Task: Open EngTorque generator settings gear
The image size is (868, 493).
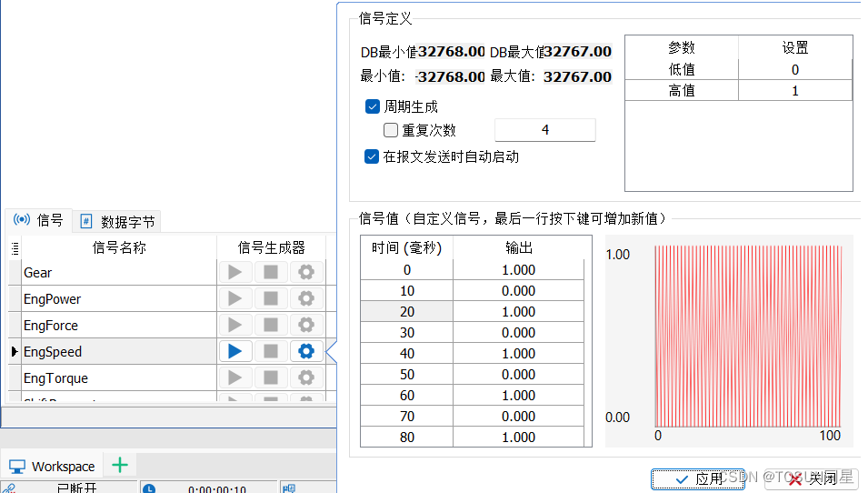Action: 306,377
